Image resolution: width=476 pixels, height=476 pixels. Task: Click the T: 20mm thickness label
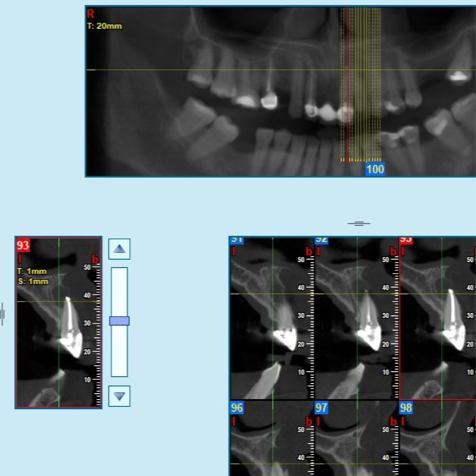[x=104, y=26]
